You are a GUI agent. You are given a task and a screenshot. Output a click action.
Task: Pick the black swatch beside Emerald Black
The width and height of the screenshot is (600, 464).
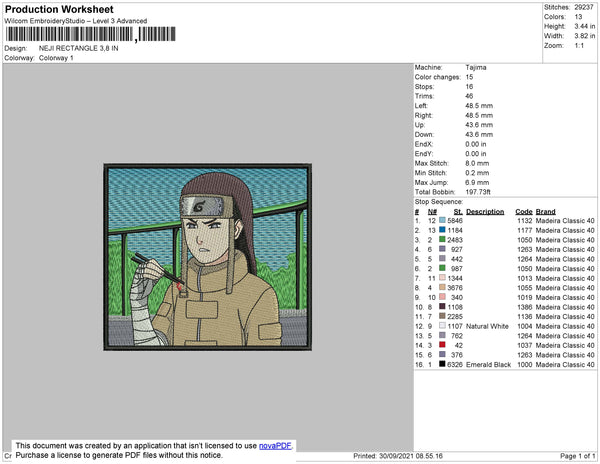tap(442, 364)
